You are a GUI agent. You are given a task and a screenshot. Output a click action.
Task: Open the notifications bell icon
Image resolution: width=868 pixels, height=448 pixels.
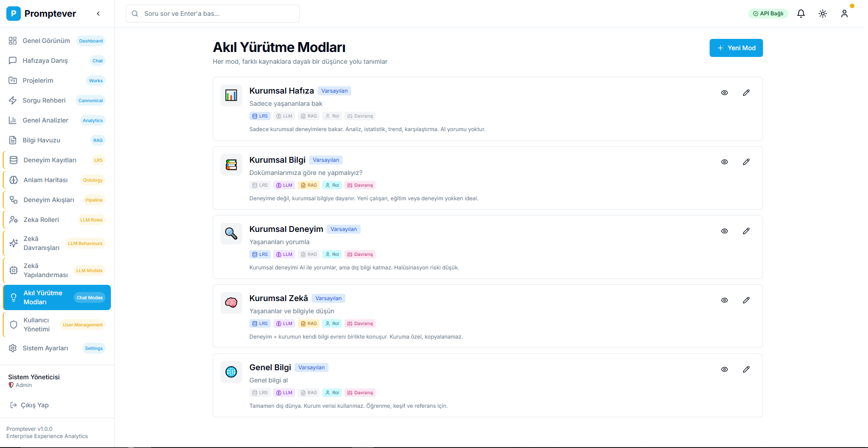801,14
